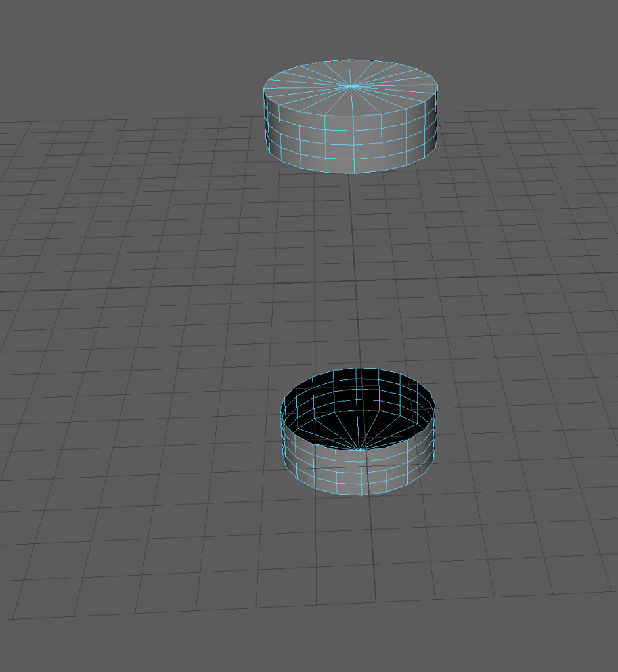Click the back rim edge of the open cylinder

point(358,369)
